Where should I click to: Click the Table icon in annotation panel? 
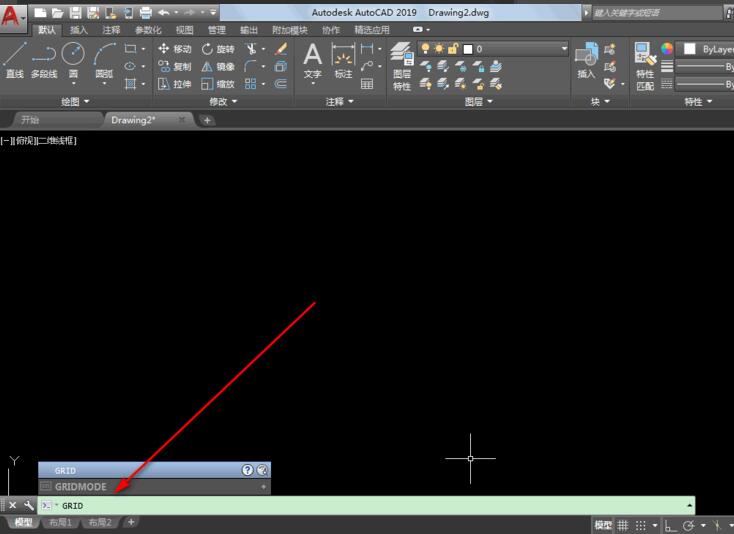point(367,84)
